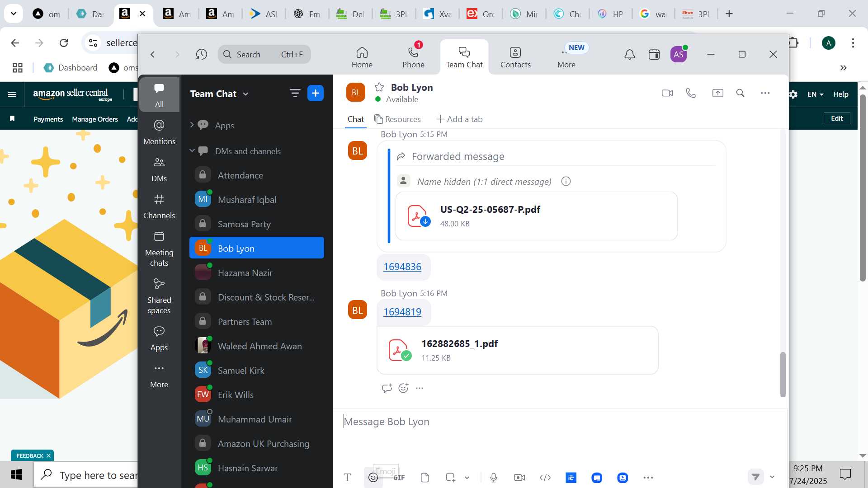Open the Attendance channel
This screenshot has height=488, width=868.
[257, 175]
